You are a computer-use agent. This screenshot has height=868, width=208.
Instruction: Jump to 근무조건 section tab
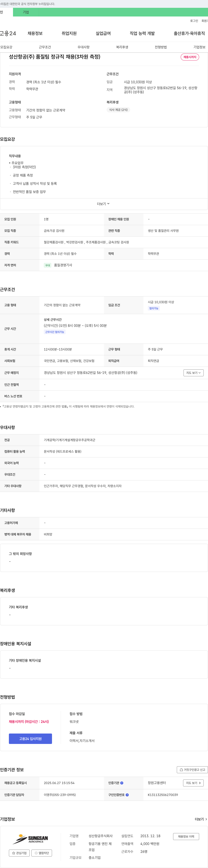45,47
